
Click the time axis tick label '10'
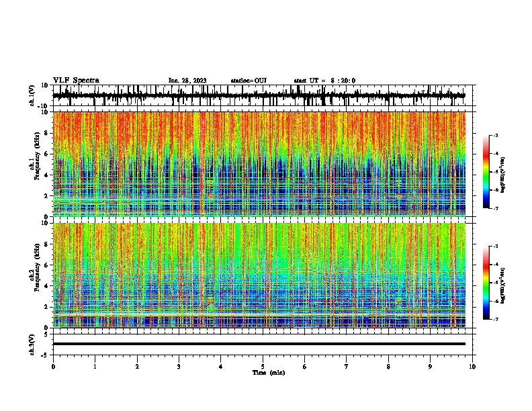(x=472, y=367)
